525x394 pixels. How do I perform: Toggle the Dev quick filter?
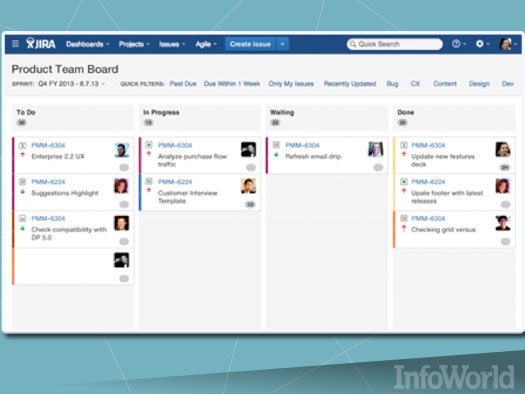point(508,84)
